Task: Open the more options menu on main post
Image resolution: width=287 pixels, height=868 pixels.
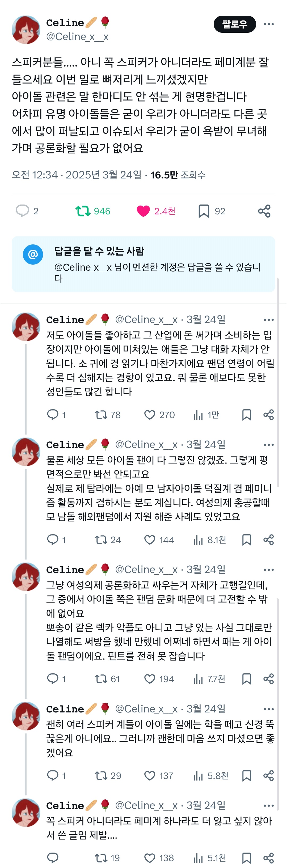Action: (268, 24)
